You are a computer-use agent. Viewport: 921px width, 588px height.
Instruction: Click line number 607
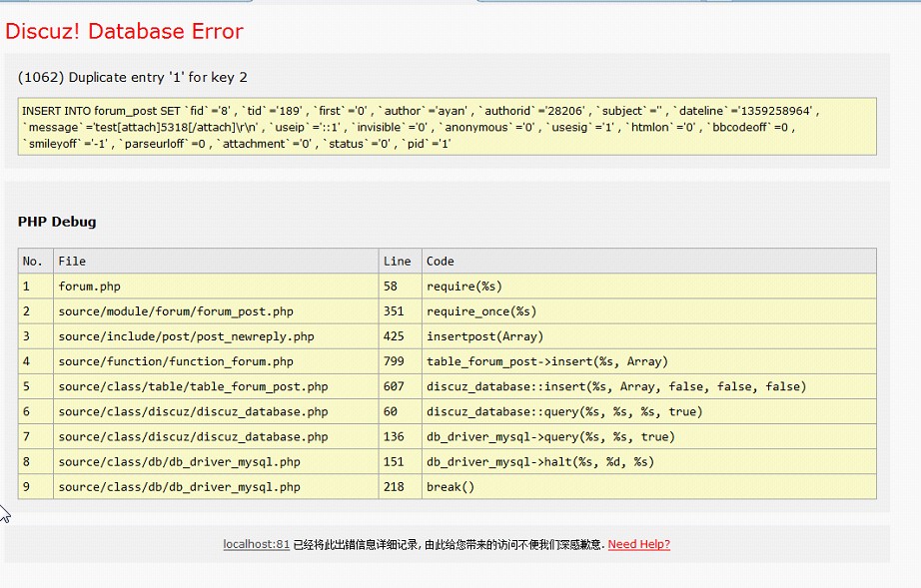tap(401, 386)
